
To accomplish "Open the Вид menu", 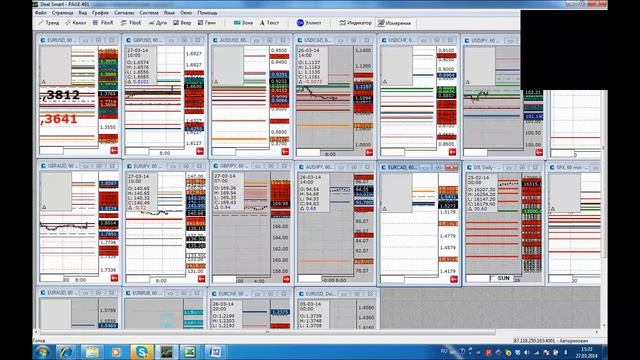I will (82, 13).
